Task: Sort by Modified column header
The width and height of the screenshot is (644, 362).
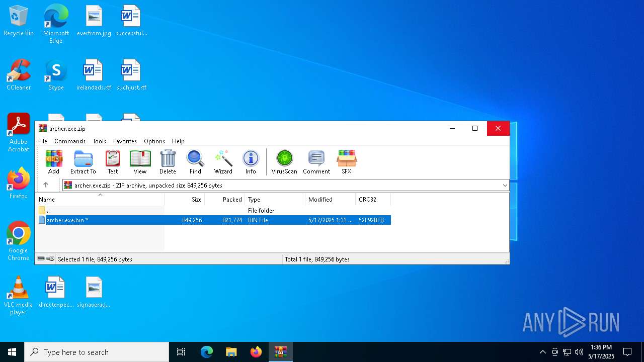Action: coord(330,200)
